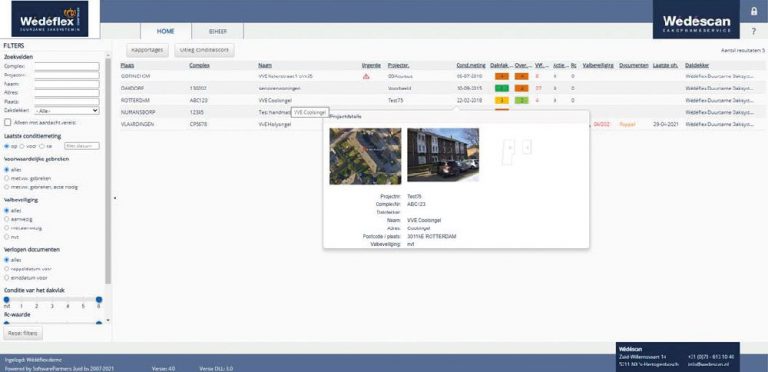Sort table by Cond.meting column header
Screen dimensions: 768x372
(471, 65)
